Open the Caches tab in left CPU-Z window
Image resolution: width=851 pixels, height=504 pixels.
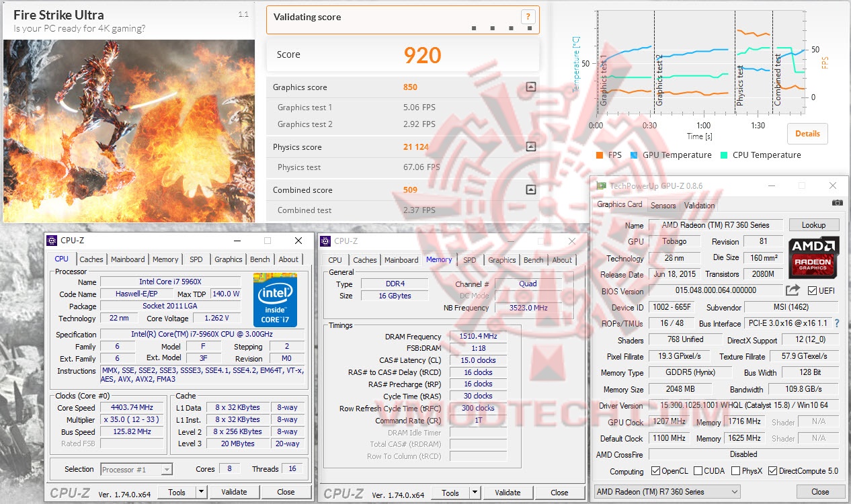(91, 259)
